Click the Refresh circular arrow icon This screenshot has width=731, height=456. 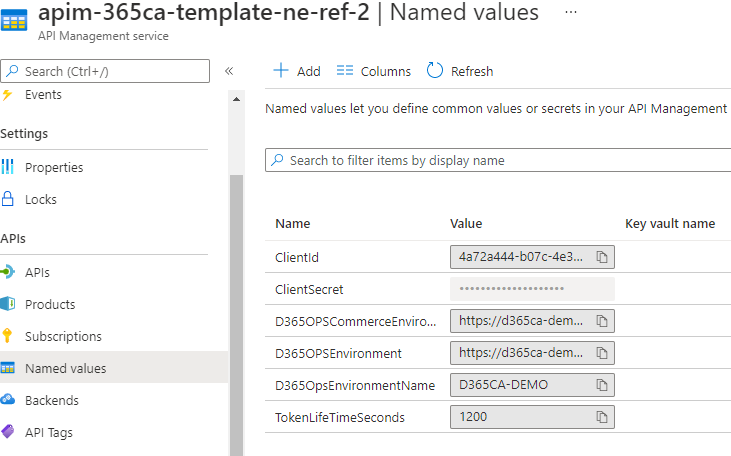[x=434, y=70]
